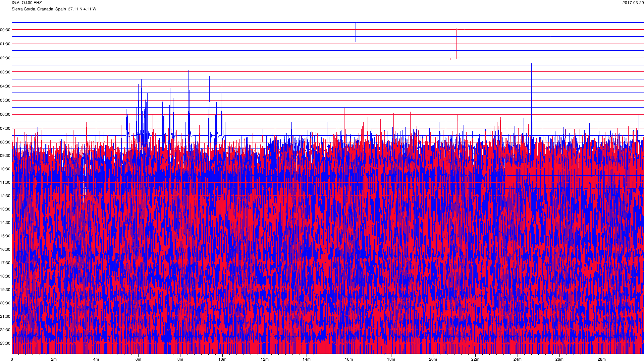This screenshot has height=362, width=644.
Task: Click the 8m axis tick label
Action: coord(180,359)
